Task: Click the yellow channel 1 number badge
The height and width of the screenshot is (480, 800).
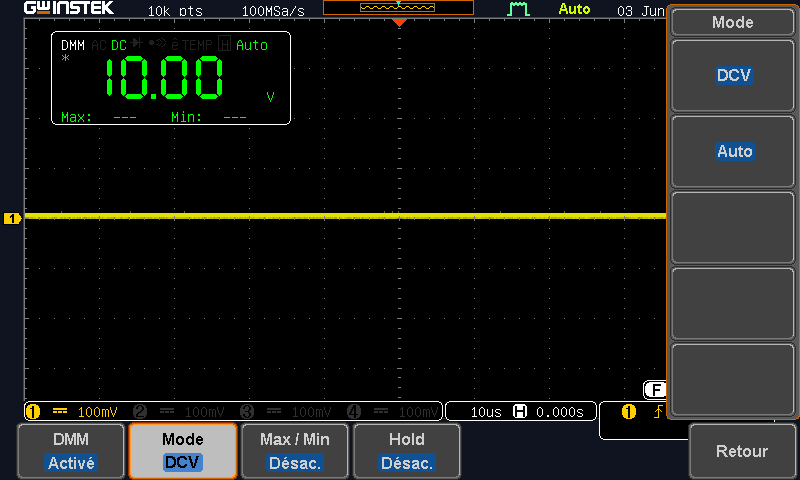Action: (x=33, y=411)
